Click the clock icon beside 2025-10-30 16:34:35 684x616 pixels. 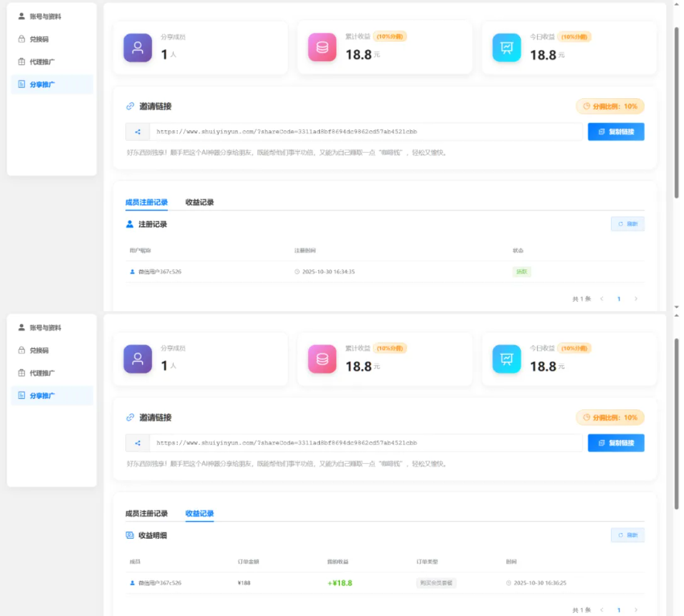[x=297, y=272]
